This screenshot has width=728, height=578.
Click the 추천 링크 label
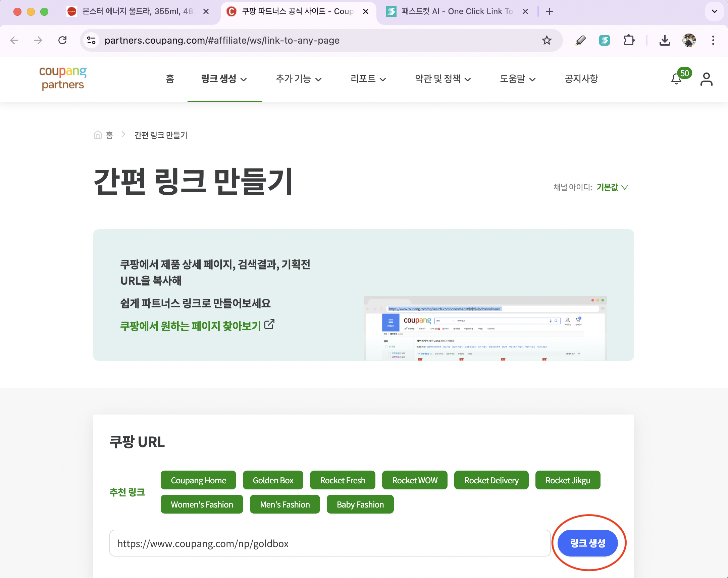pyautogui.click(x=127, y=492)
